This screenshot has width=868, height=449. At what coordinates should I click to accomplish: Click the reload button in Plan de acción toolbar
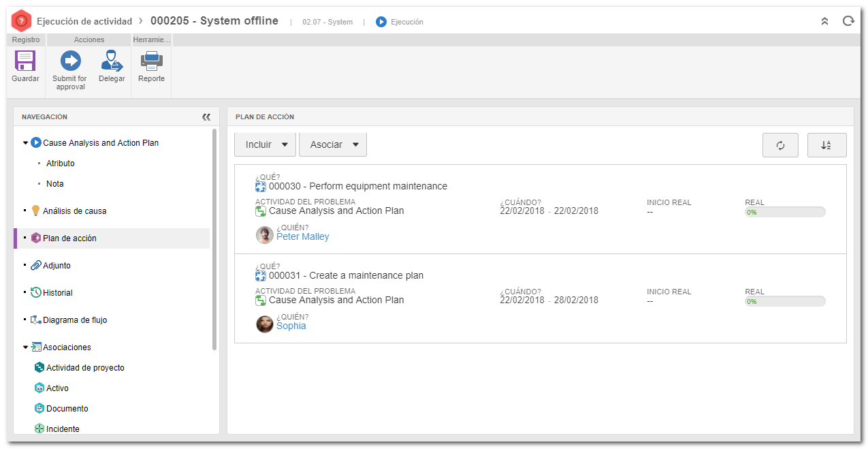(x=780, y=145)
